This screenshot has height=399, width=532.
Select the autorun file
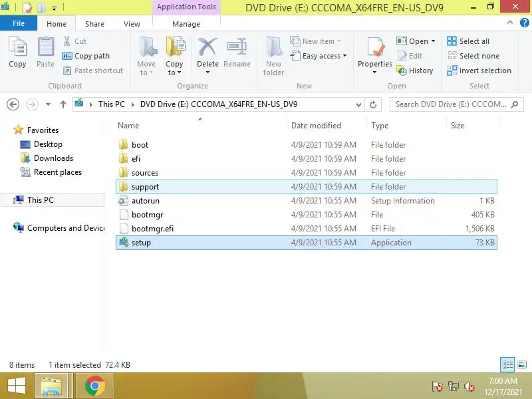[x=307, y=201]
